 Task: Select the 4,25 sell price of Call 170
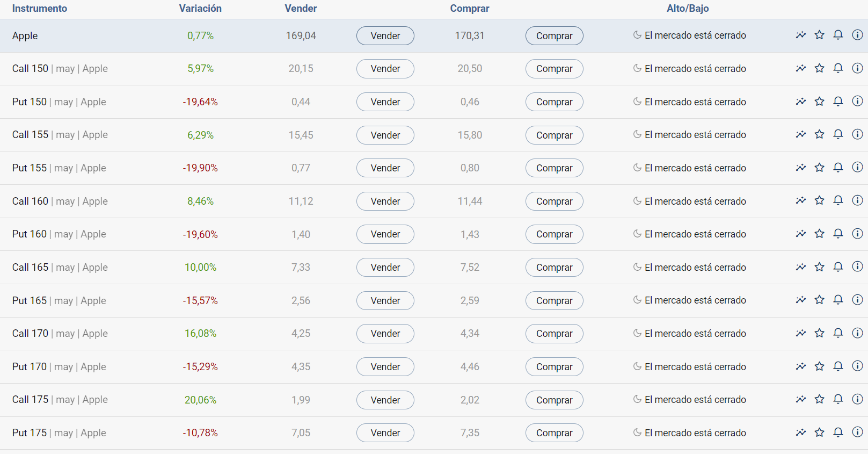pos(301,334)
